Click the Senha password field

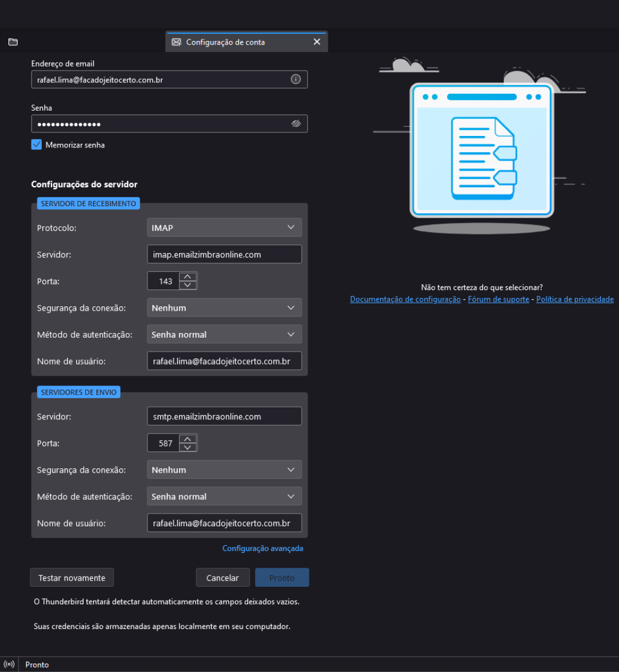[169, 124]
